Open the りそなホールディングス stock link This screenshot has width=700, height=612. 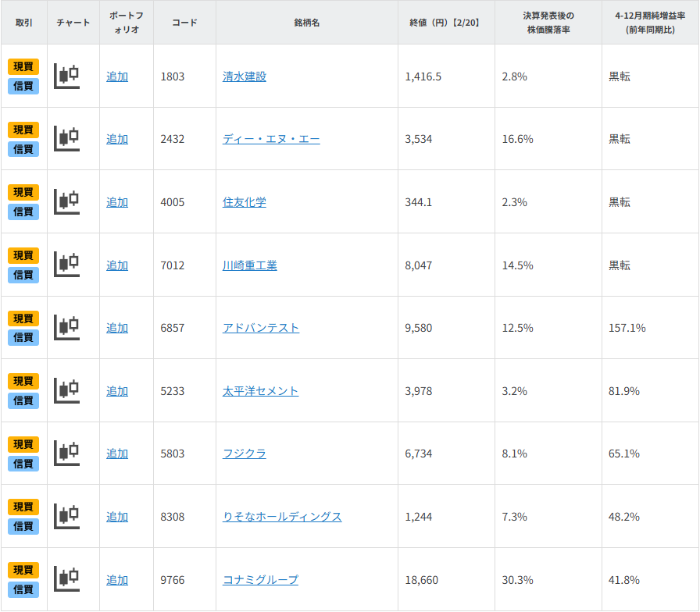click(282, 517)
